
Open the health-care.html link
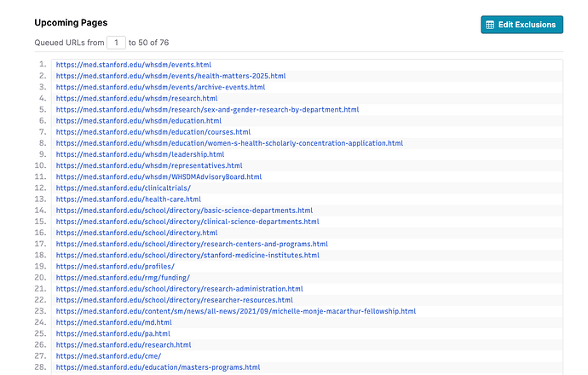[123, 199]
